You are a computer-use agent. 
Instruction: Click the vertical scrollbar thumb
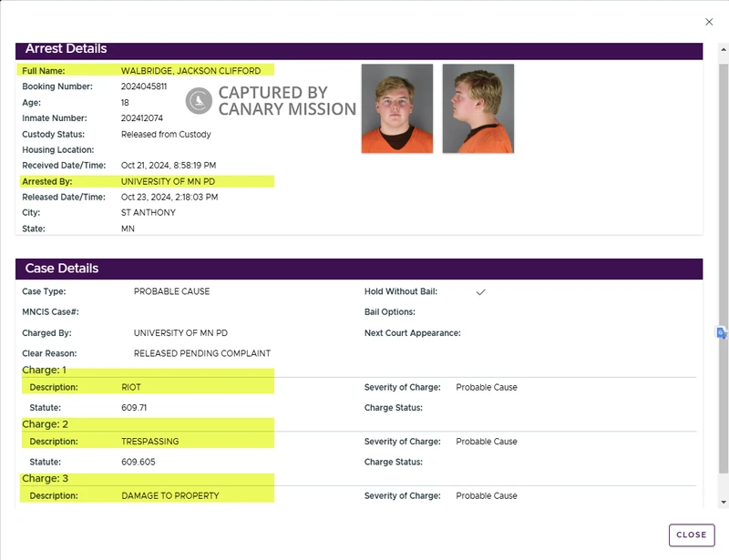[723, 269]
